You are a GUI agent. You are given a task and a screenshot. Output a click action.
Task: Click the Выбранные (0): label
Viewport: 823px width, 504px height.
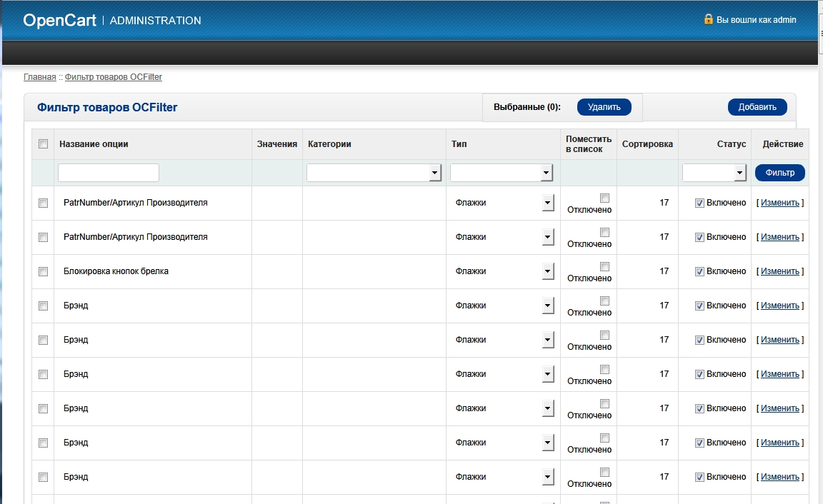point(527,107)
